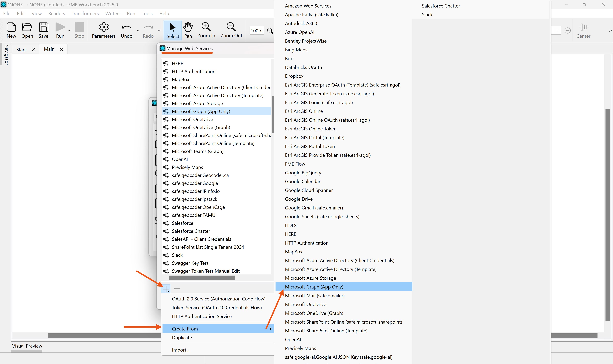
Task: Choose Token Service (OAuth 2.0 Credentials Flow)
Action: pyautogui.click(x=217, y=308)
